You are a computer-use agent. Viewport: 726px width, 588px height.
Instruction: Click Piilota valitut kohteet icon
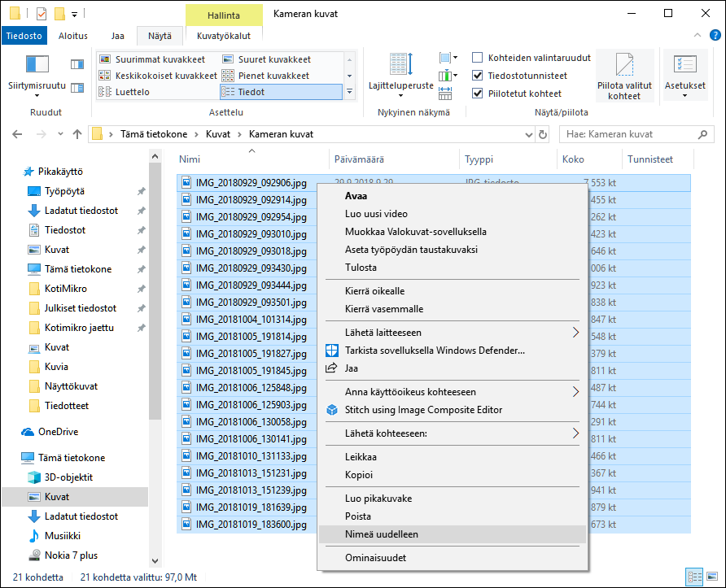click(x=624, y=65)
